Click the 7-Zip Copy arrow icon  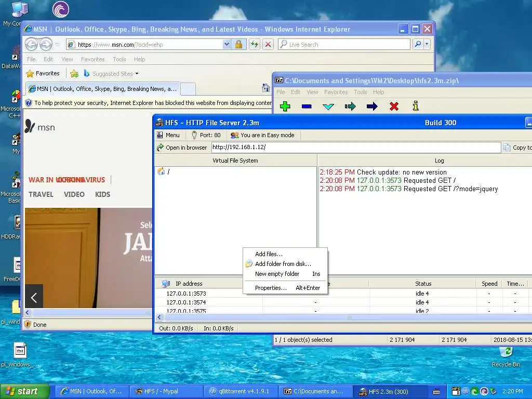tap(350, 107)
